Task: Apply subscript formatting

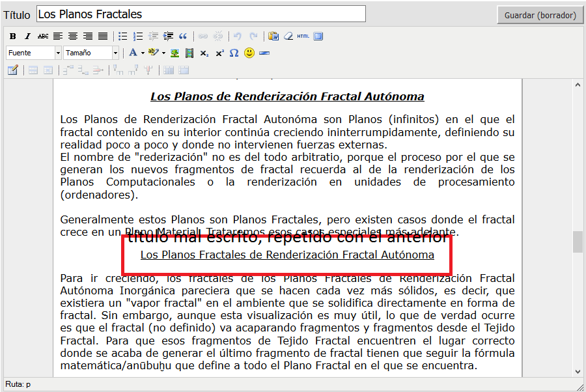Action: point(204,53)
